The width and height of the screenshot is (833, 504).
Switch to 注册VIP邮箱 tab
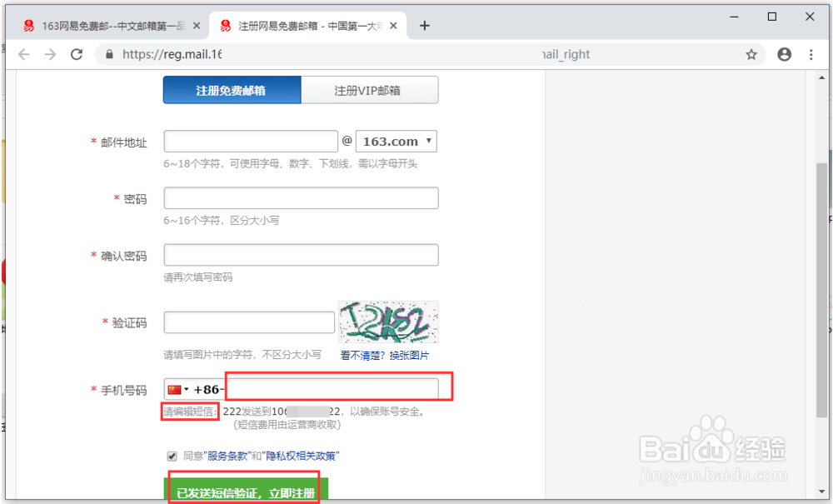(x=370, y=90)
